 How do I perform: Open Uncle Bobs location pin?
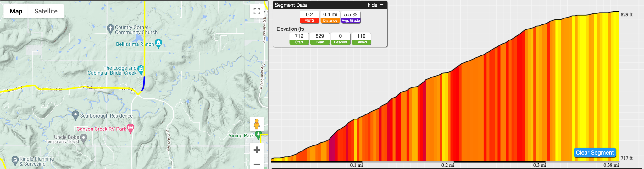coord(83,138)
